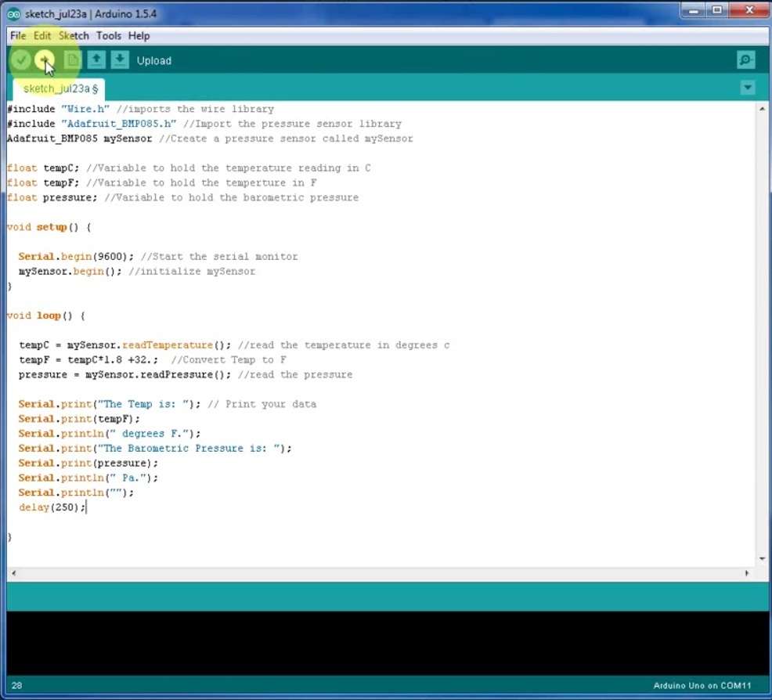Open the Edit menu
Viewport: 772px width, 700px height.
tap(42, 36)
